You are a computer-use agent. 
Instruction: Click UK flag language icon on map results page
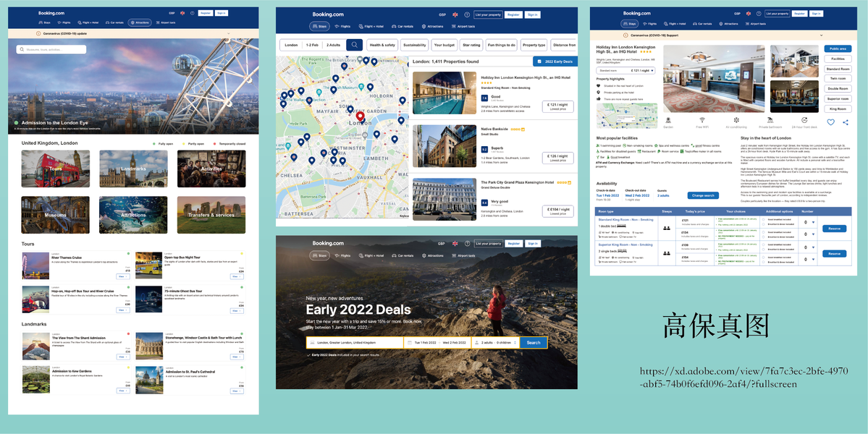455,15
